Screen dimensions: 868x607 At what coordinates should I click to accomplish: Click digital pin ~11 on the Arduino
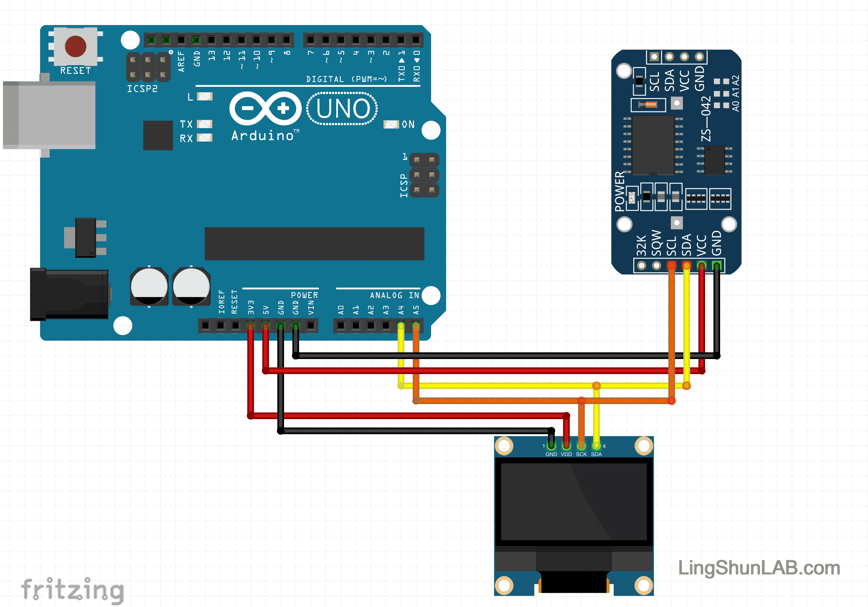(241, 40)
